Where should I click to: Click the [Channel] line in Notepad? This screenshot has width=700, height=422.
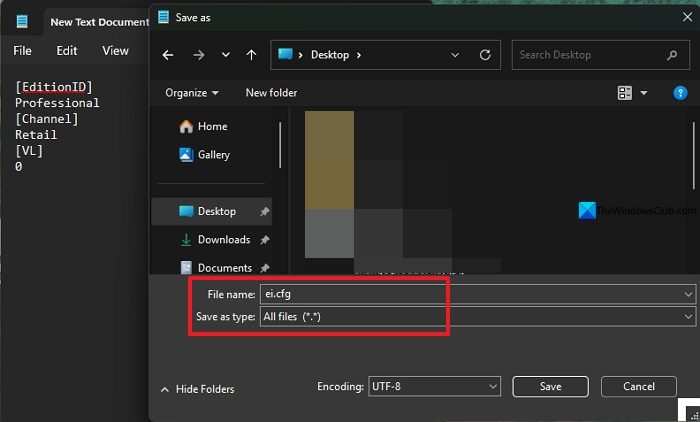point(47,119)
